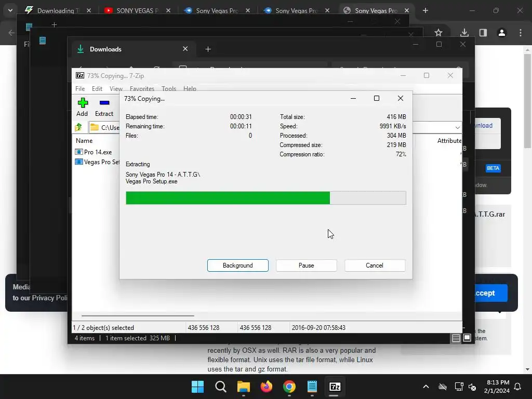Switch File Explorer to large icons view
Screen dimensions: 532x399
[467, 338]
